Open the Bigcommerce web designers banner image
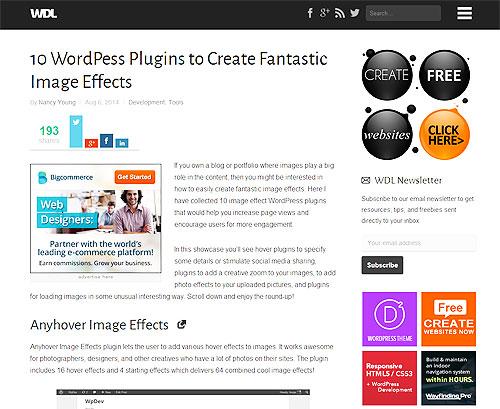 (x=96, y=218)
